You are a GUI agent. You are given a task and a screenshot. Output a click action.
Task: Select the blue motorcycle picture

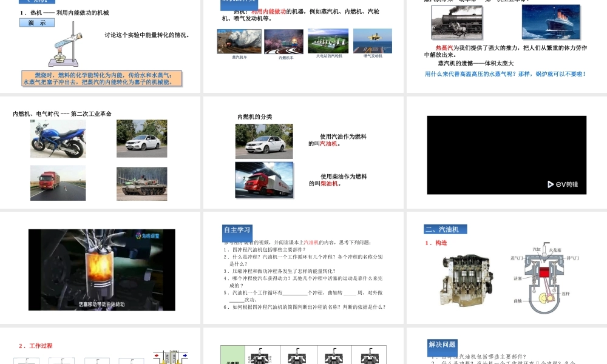point(58,138)
